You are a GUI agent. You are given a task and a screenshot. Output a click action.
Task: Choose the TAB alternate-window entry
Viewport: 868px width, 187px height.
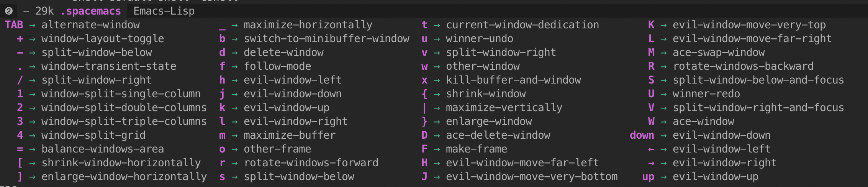click(72, 25)
